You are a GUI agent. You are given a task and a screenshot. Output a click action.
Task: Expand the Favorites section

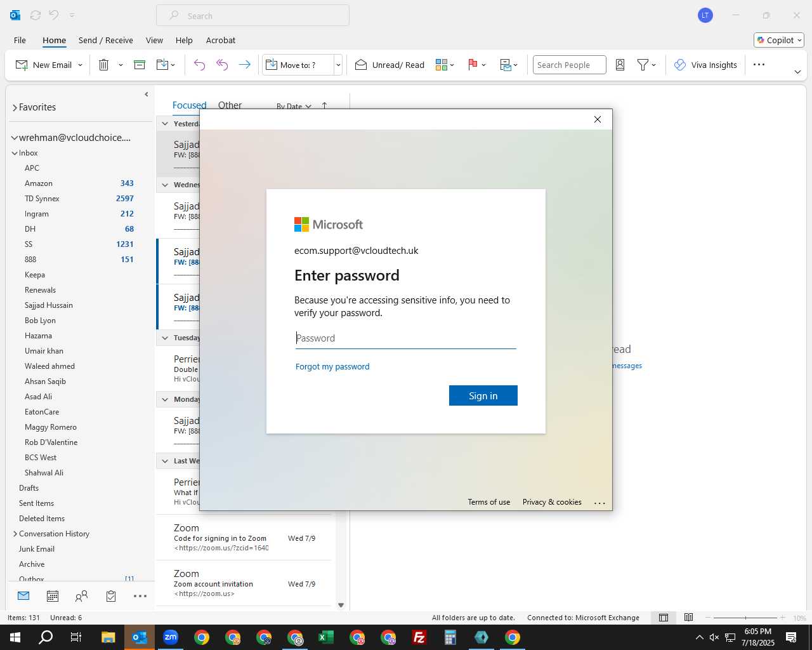[x=15, y=108]
